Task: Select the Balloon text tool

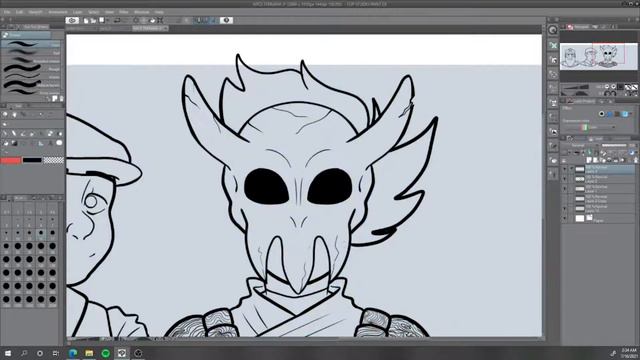Action: (x=59, y=143)
